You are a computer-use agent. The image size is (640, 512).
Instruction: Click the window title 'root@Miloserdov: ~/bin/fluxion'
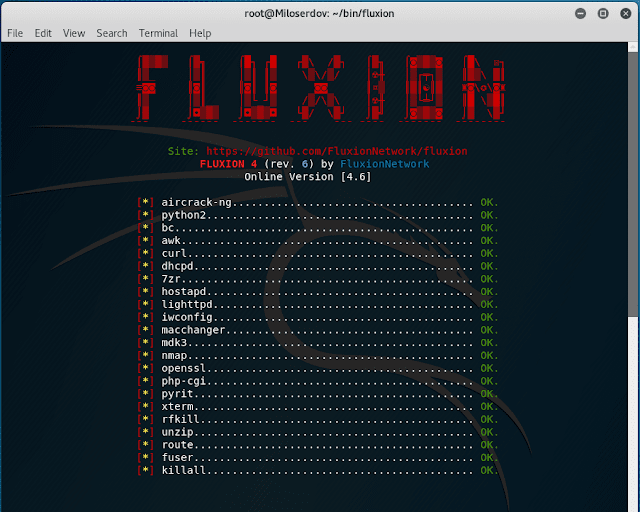point(319,13)
